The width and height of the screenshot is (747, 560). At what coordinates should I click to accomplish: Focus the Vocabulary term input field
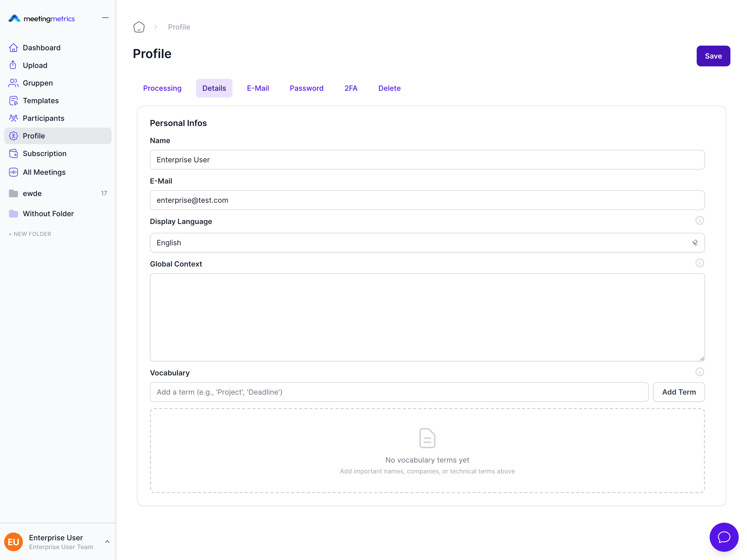pos(399,392)
